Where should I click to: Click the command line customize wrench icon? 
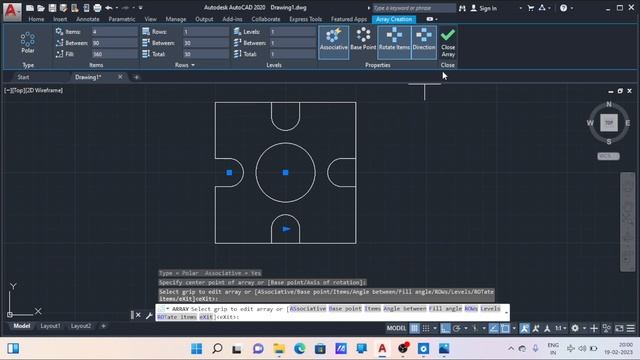click(x=149, y=315)
